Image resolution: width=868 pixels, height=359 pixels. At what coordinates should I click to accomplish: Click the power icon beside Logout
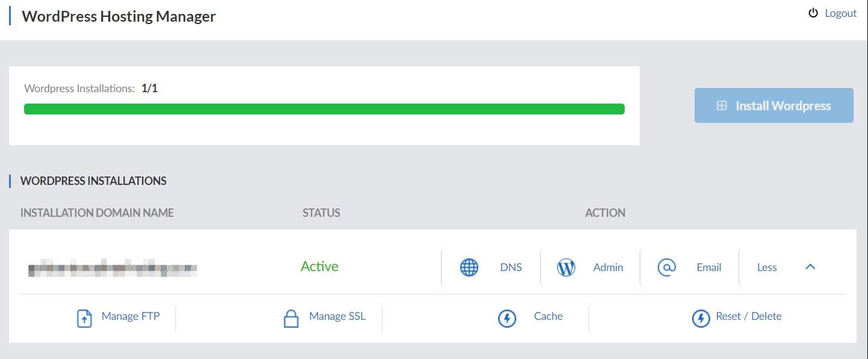click(x=814, y=13)
